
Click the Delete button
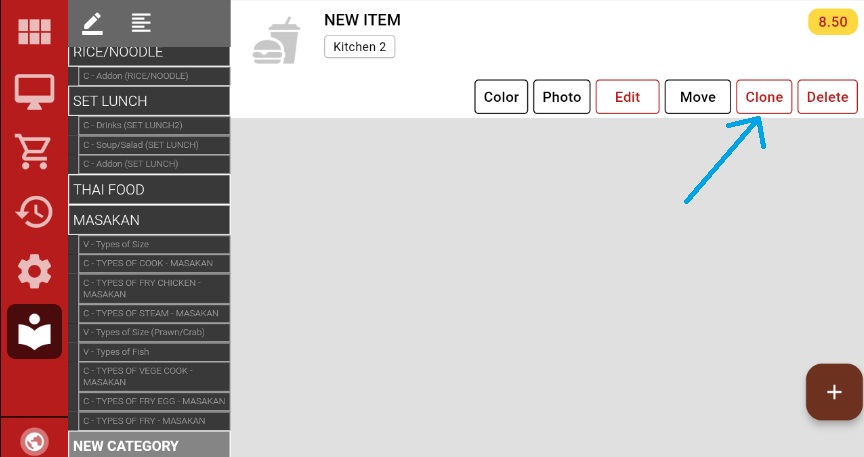pos(827,97)
